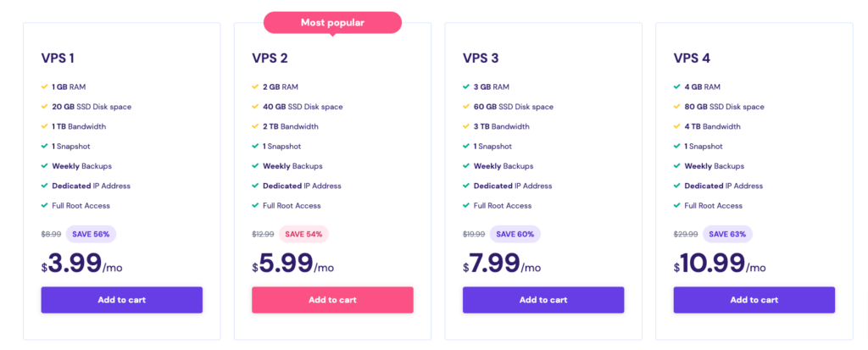
Task: Click the $10.99/mo price
Action: 720,264
